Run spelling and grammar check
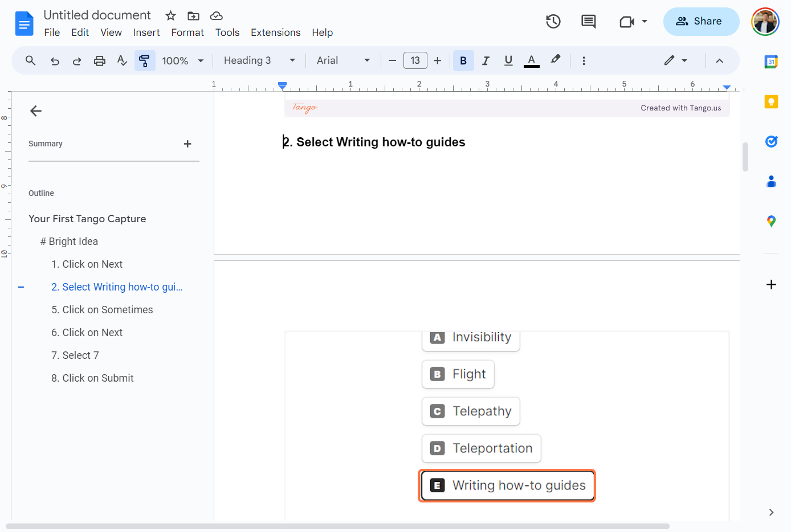The width and height of the screenshot is (791, 532). tap(122, 61)
